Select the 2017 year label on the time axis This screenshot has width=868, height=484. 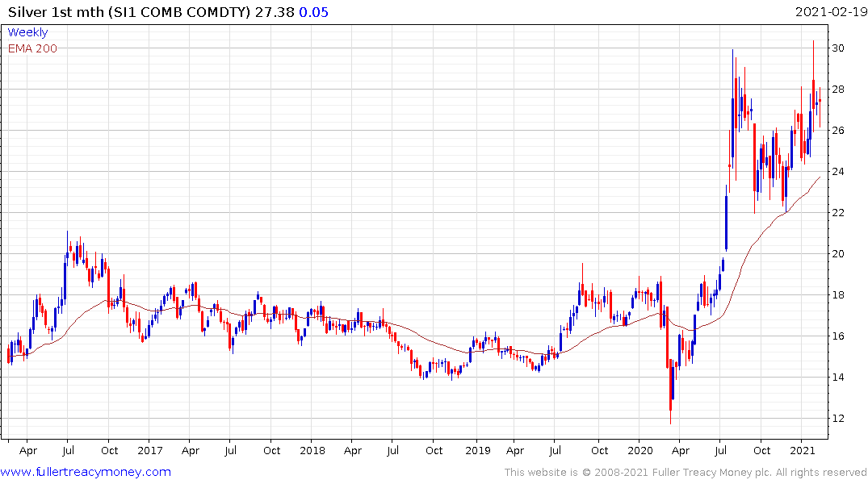(x=150, y=450)
